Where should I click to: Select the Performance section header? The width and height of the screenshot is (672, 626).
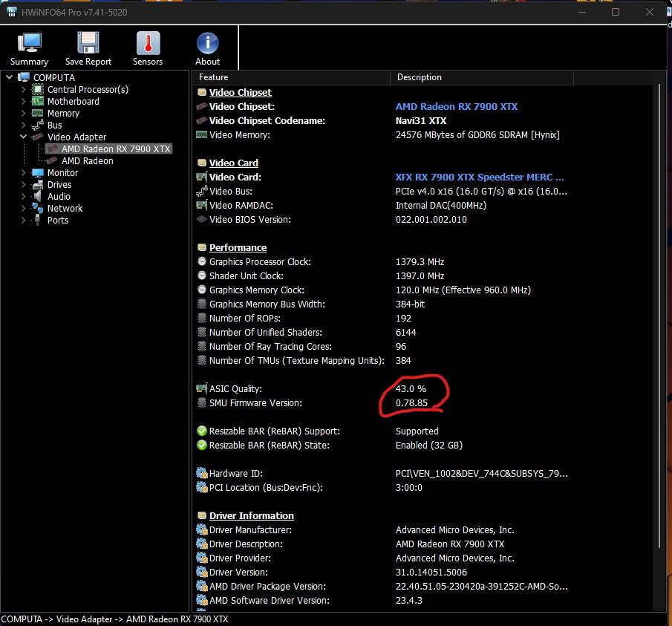pyautogui.click(x=238, y=248)
